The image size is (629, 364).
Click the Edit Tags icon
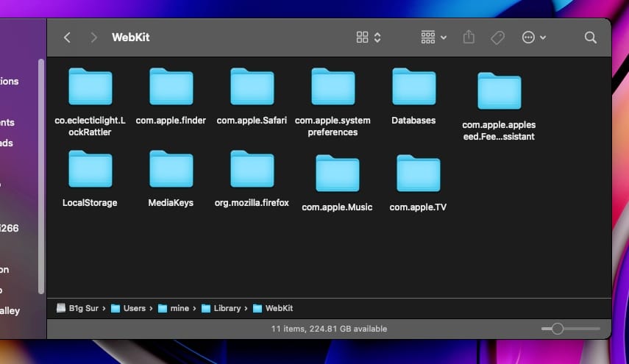tap(497, 38)
